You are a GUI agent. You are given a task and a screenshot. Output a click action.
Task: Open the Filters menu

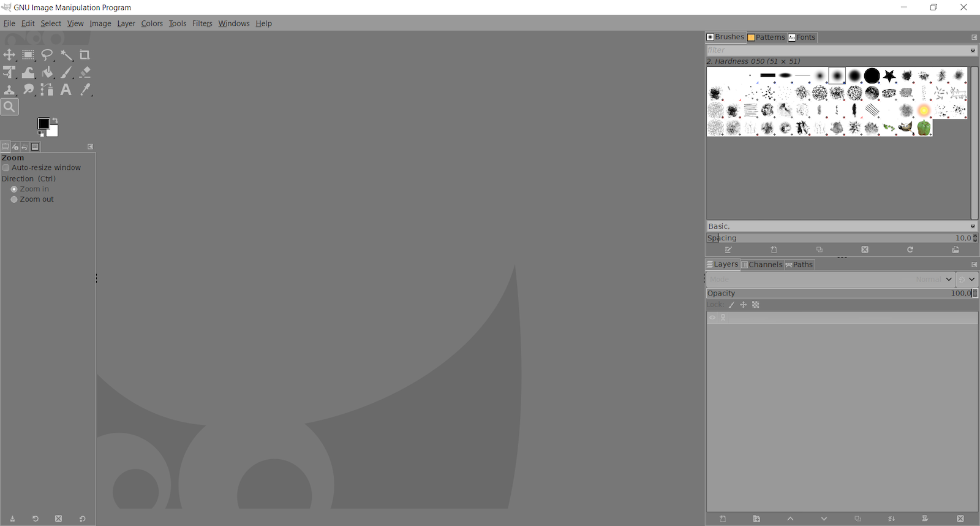coord(202,23)
